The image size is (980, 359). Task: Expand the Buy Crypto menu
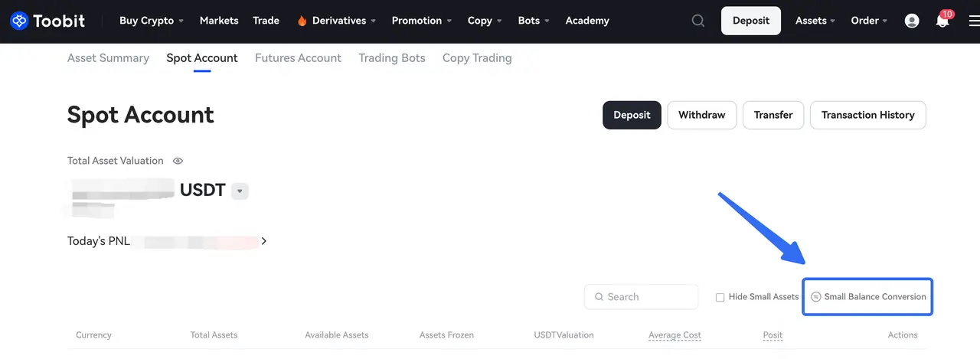coord(152,21)
